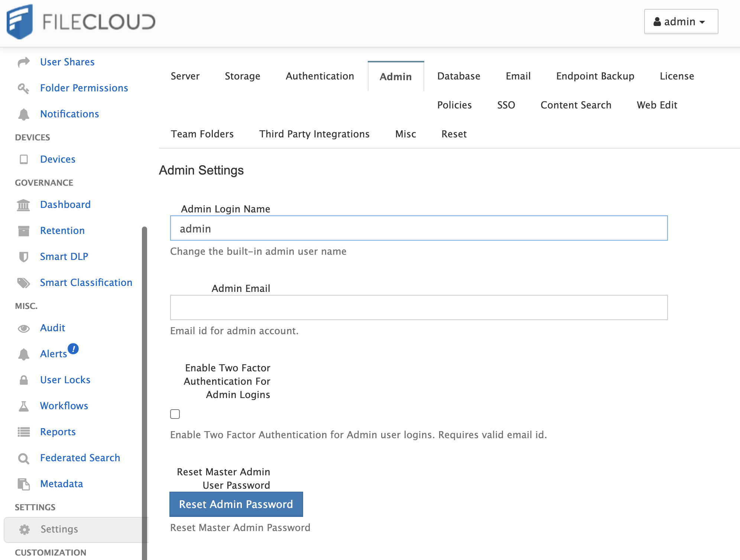Open the Workflows link
This screenshot has width=740, height=560.
tap(64, 406)
